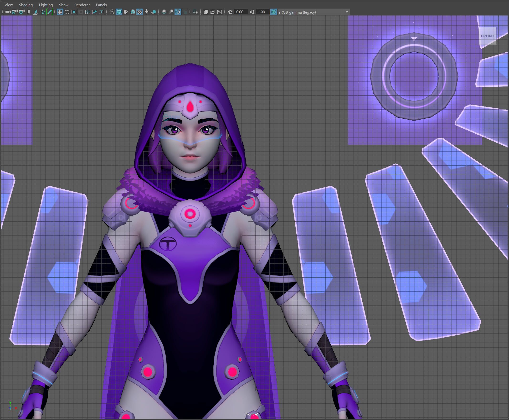Click the Image Plane icon

(x=36, y=12)
